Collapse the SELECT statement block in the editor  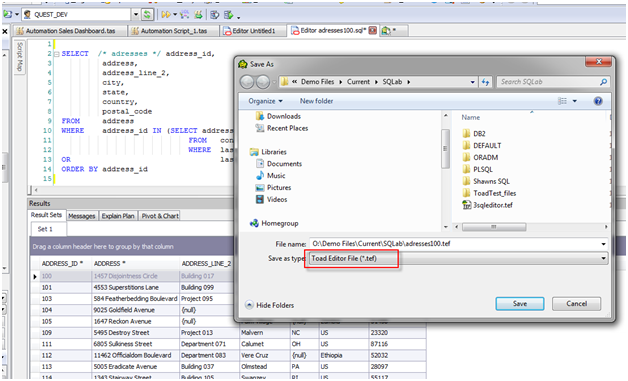[56, 54]
